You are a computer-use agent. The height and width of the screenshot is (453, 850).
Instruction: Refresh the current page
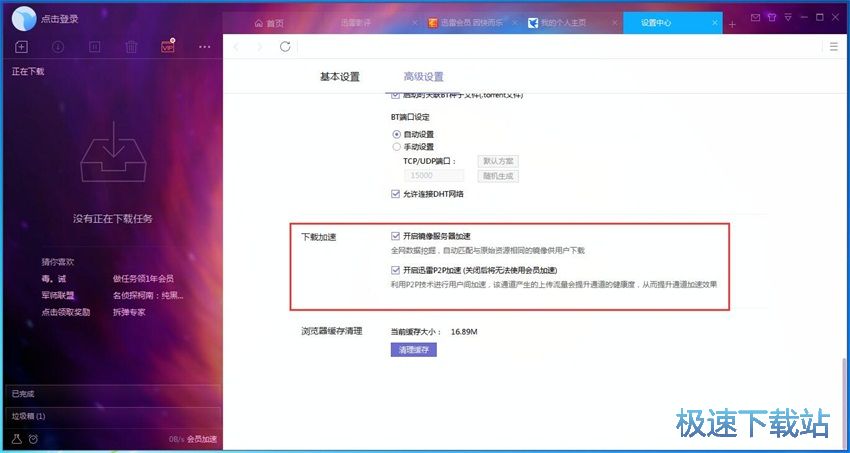click(285, 47)
